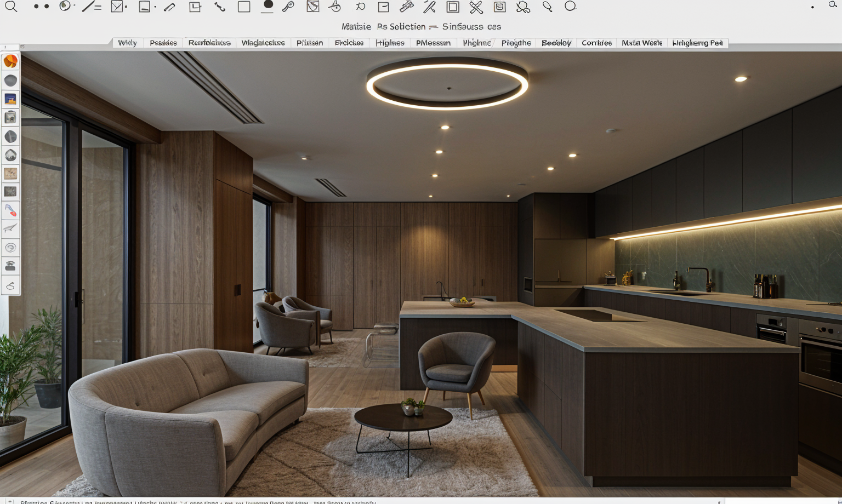Select the paper plane icon in the sidebar
The width and height of the screenshot is (842, 504).
(10, 229)
